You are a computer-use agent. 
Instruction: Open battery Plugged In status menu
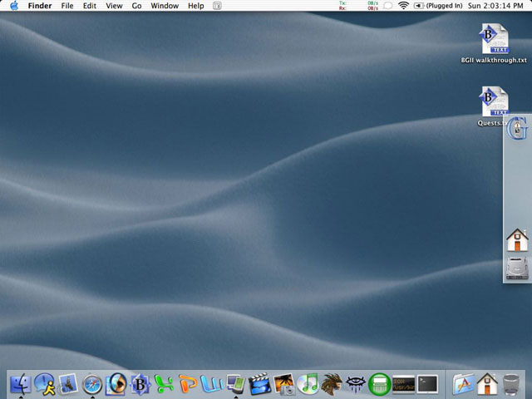click(x=438, y=6)
